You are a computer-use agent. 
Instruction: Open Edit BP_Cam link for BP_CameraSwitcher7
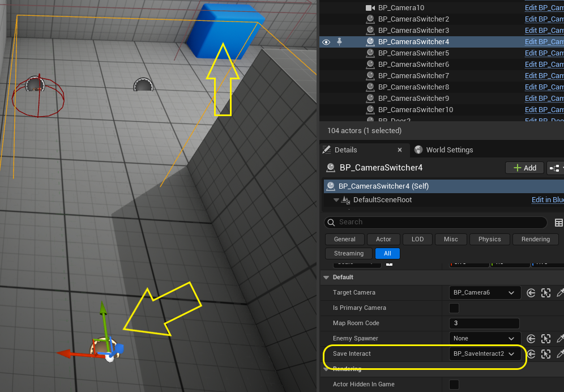point(544,76)
